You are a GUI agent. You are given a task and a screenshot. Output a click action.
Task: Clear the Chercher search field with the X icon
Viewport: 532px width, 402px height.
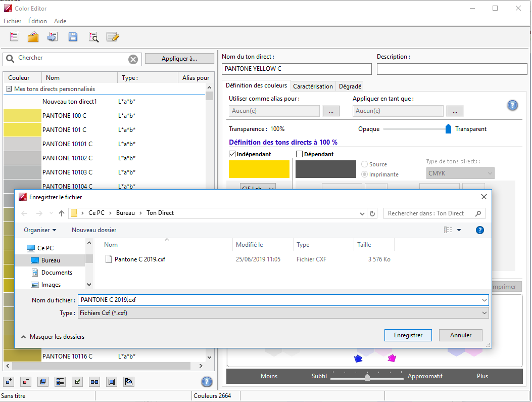[133, 60]
